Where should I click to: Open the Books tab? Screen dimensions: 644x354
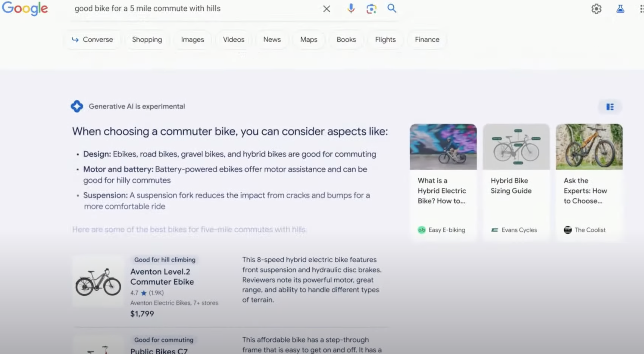tap(346, 40)
